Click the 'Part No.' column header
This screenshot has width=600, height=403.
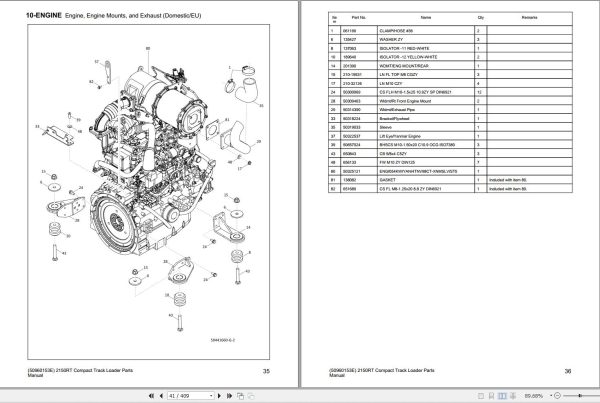359,18
